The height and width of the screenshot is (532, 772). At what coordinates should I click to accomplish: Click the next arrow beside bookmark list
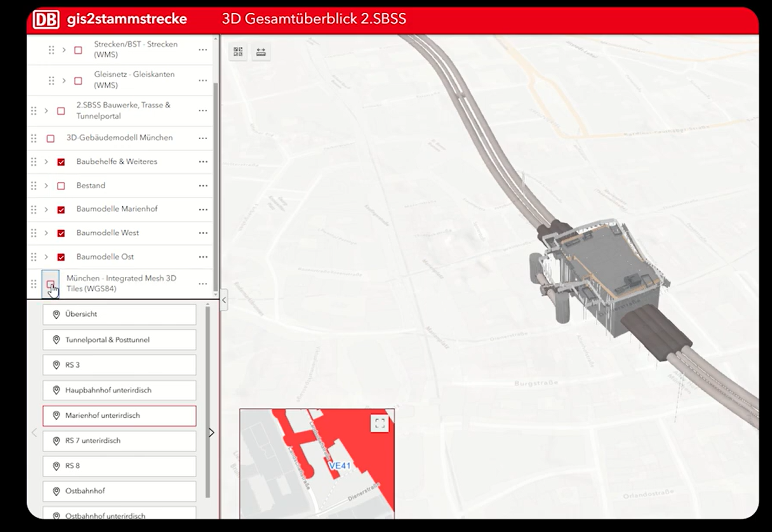click(212, 432)
